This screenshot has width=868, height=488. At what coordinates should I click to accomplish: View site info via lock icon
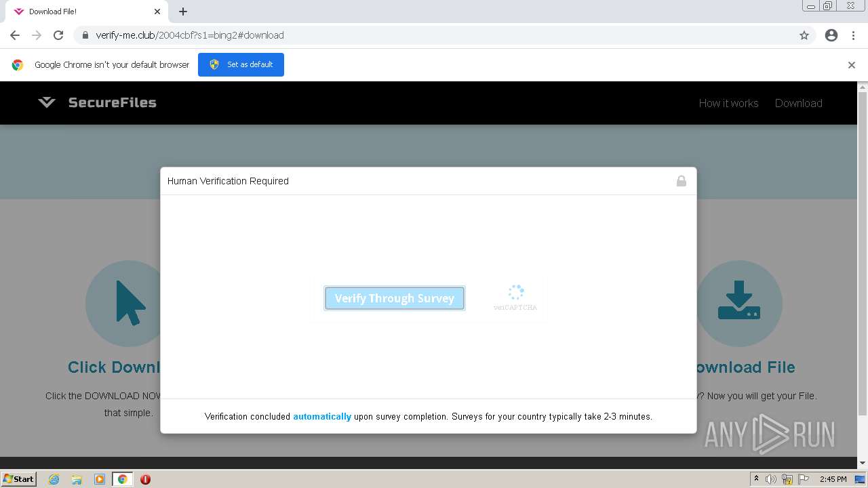point(85,35)
